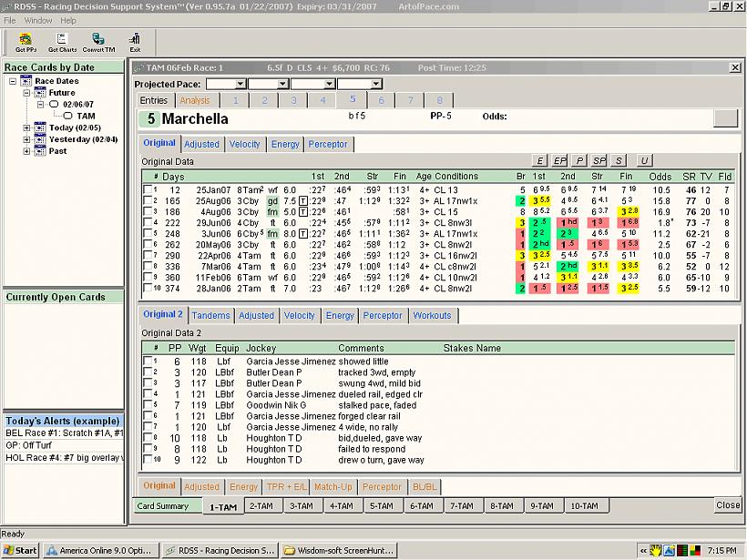Click the U filter button

click(x=644, y=160)
